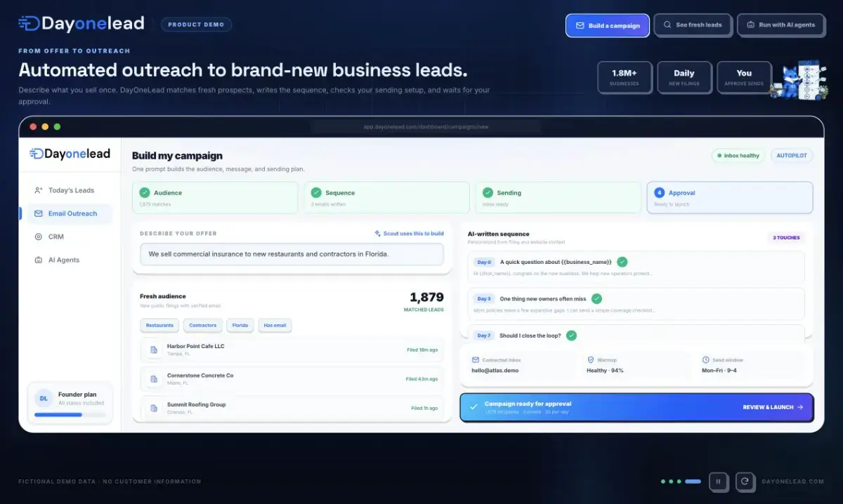Click the target icon beside CRM
Viewport: 843px width, 504px height.
pyautogui.click(x=38, y=237)
